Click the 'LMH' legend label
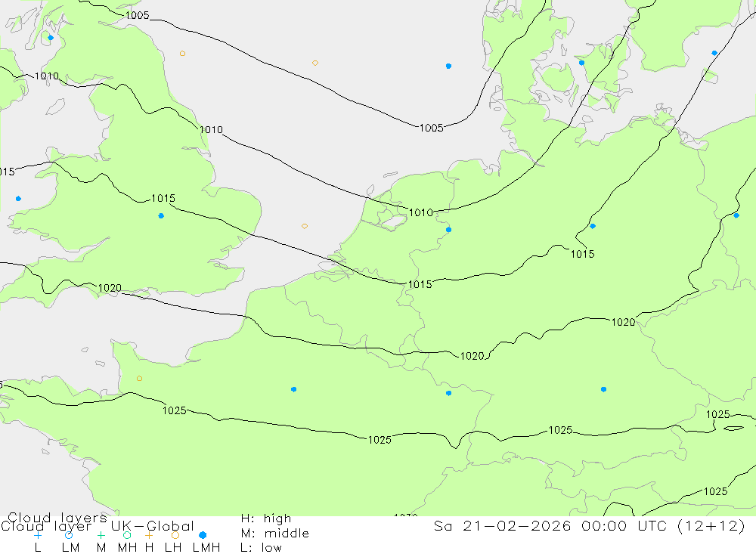Viewport: 756px width, 554px height. point(206,548)
